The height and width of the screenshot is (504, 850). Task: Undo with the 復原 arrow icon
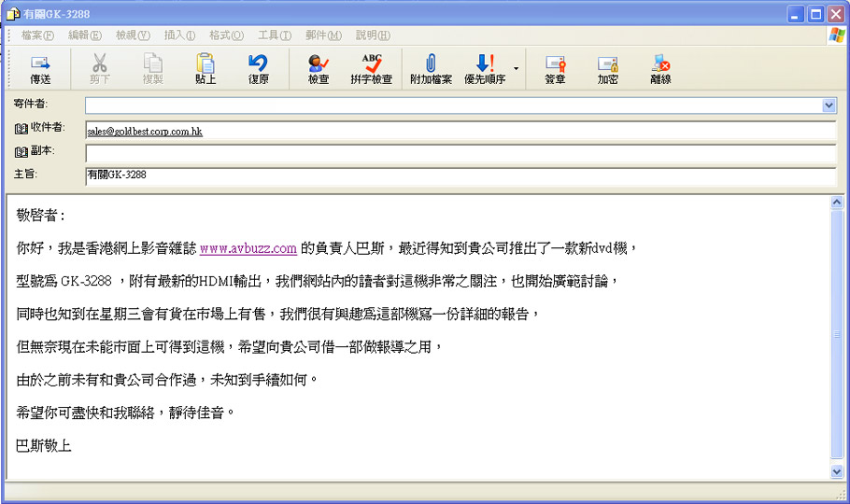tap(258, 69)
